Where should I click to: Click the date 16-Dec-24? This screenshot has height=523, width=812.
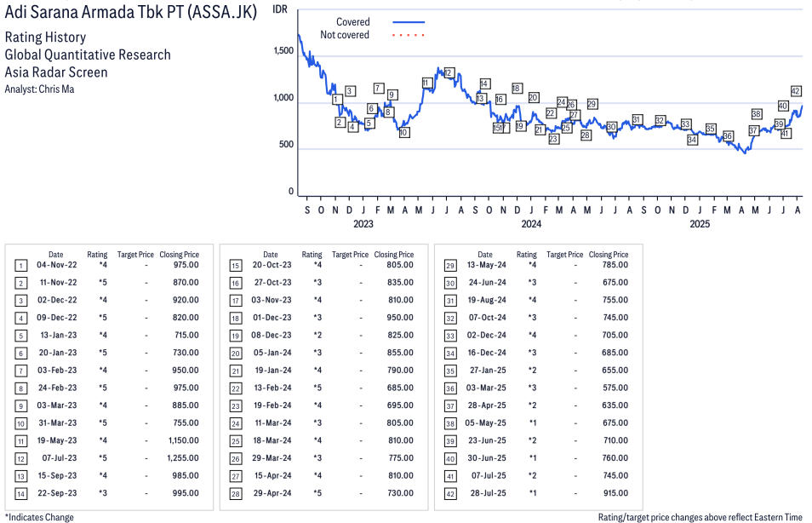coord(487,353)
